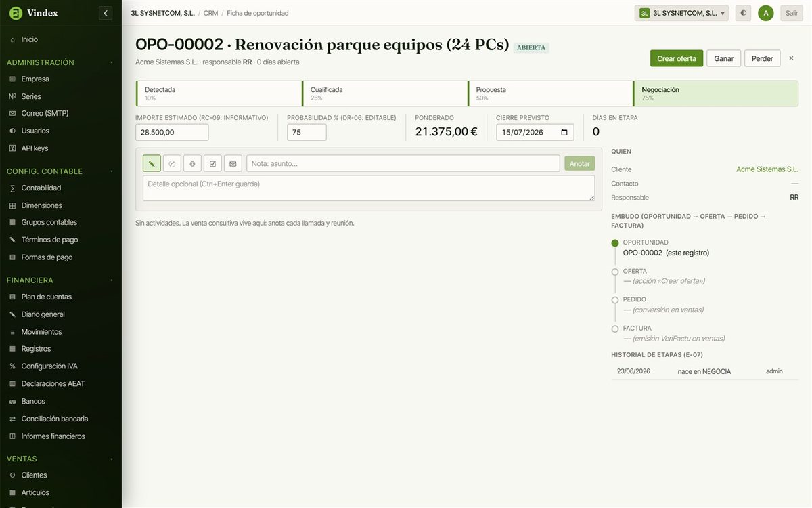Click the Declaraciones AEAT icon
This screenshot has width=812, height=508.
pyautogui.click(x=12, y=384)
